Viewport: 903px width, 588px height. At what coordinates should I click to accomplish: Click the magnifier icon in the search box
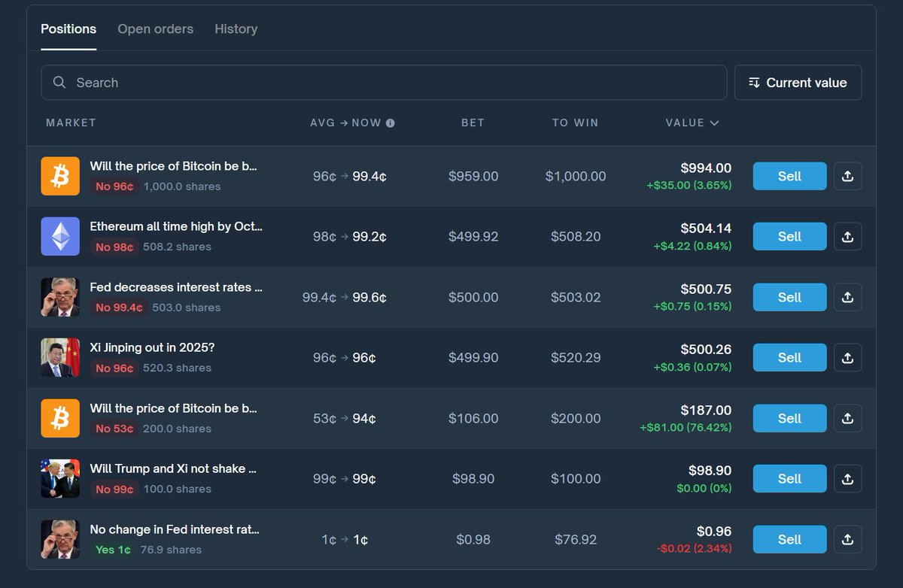tap(59, 83)
